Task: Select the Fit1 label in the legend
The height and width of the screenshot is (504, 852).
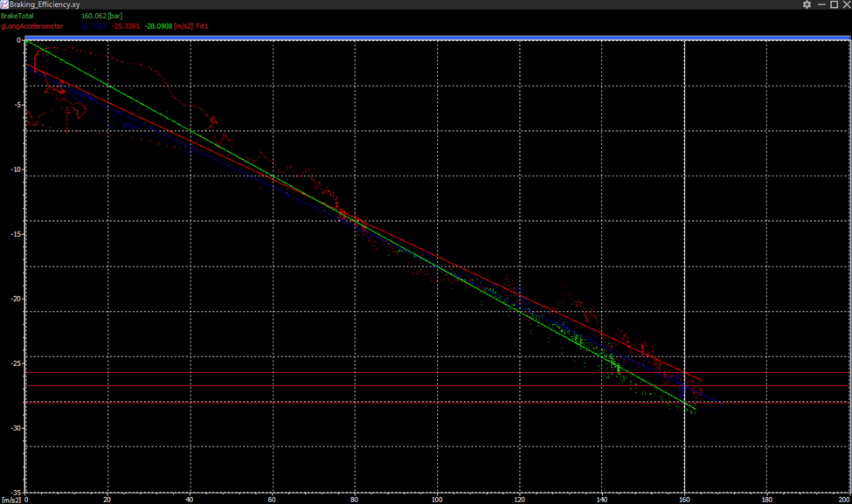Action: (x=202, y=26)
